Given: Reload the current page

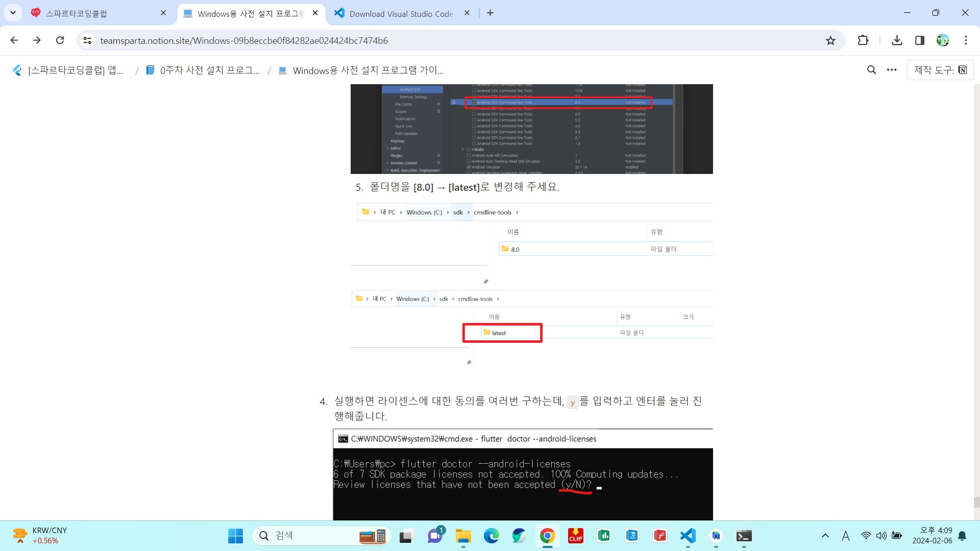Looking at the screenshot, I should coord(60,40).
